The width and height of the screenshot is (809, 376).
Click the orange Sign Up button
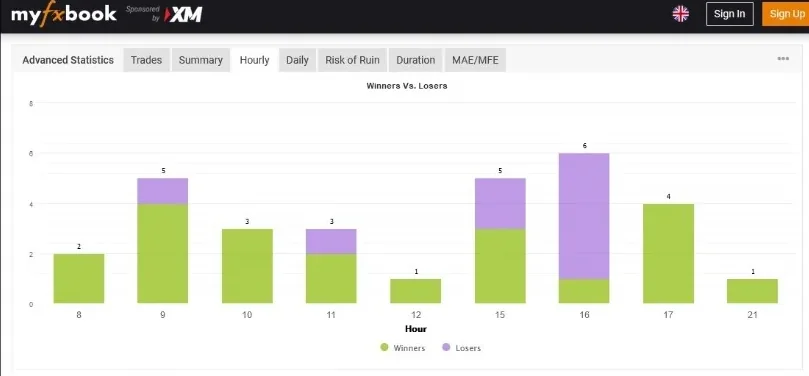click(x=786, y=14)
